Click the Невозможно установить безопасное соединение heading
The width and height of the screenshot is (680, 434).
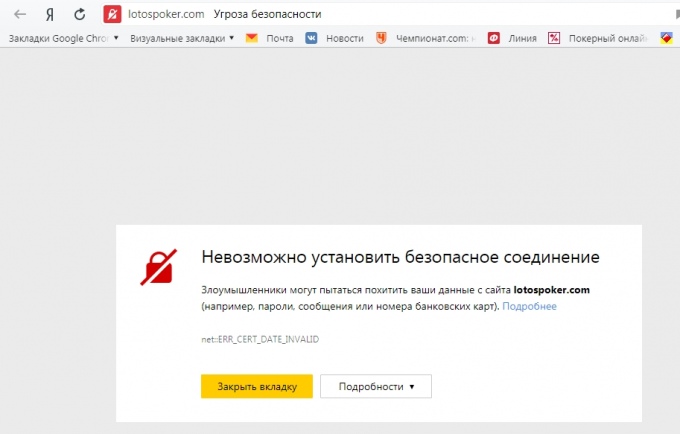coord(400,257)
